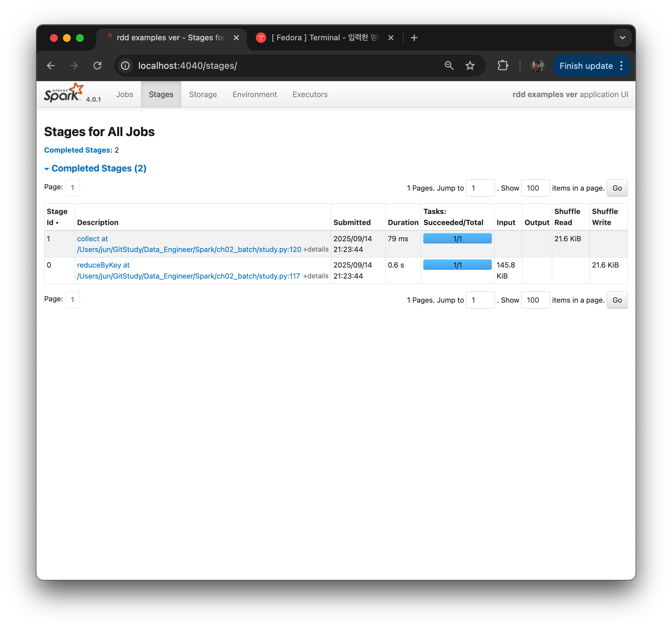Screen dimensions: 672x628
Task: Expand +details for the collect stage
Action: pos(316,249)
